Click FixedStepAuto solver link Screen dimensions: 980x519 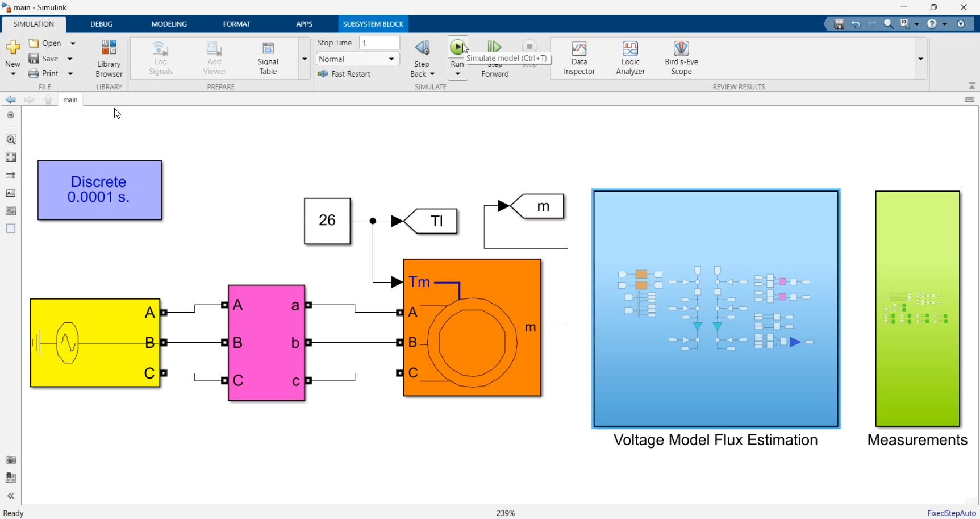[x=952, y=513]
